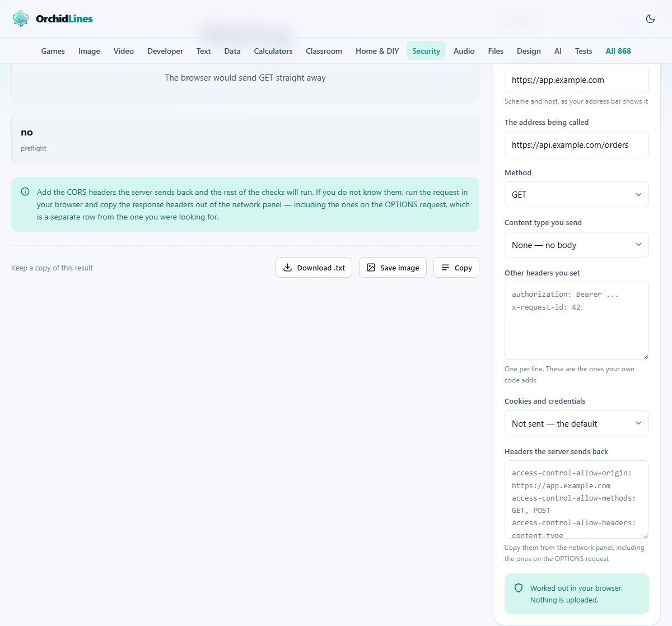Click the Save image button
The height and width of the screenshot is (626, 672).
393,268
